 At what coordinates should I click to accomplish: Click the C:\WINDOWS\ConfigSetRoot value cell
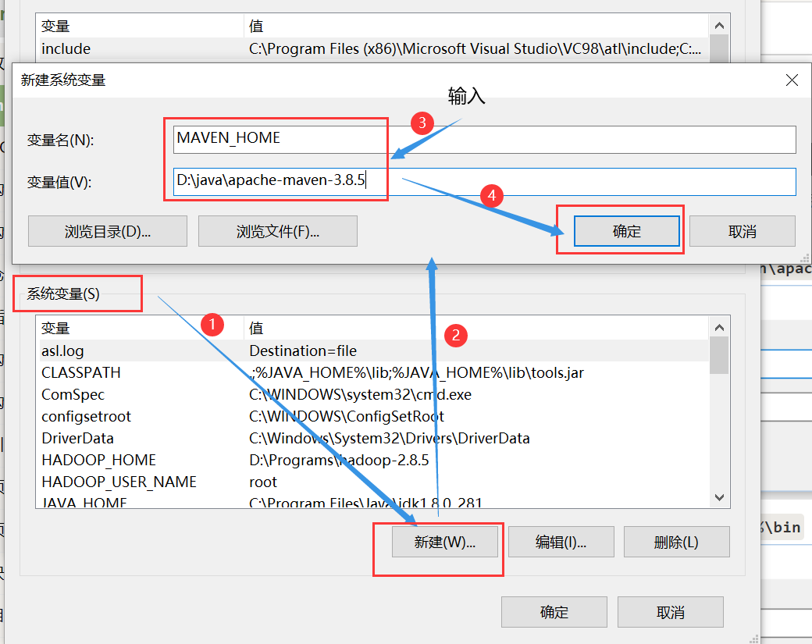point(347,416)
